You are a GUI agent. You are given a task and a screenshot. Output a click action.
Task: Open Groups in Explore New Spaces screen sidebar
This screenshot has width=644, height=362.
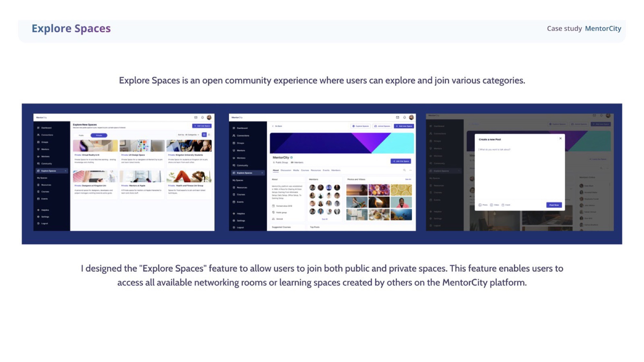[43, 142]
